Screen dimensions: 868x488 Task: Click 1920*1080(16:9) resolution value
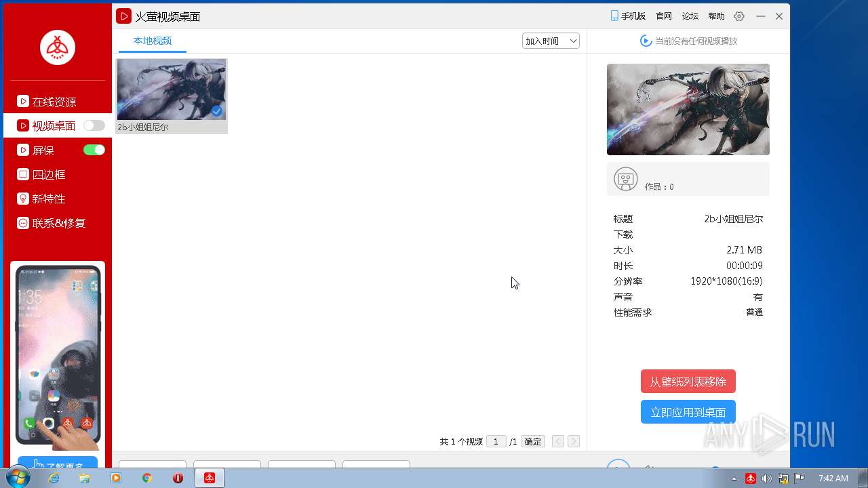point(726,281)
